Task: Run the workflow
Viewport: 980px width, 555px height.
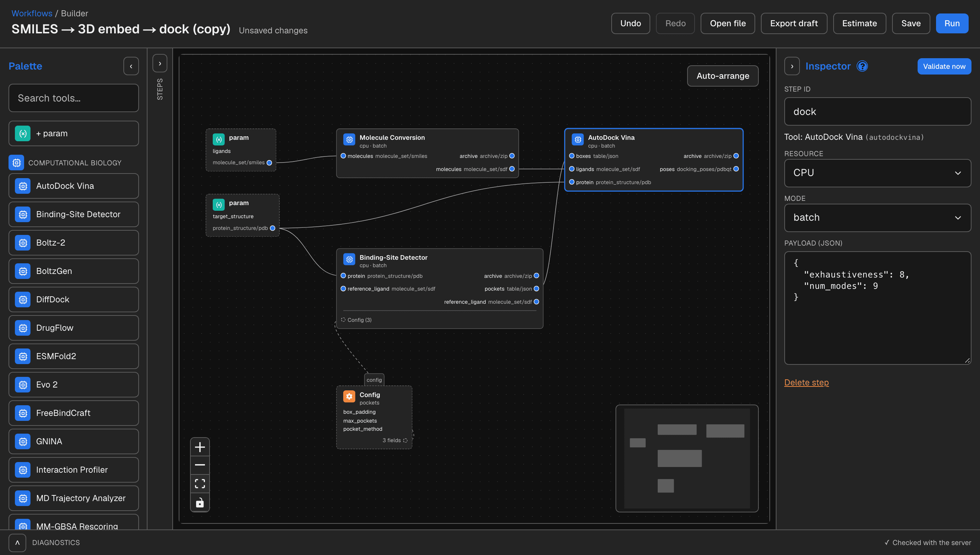Action: tap(952, 24)
